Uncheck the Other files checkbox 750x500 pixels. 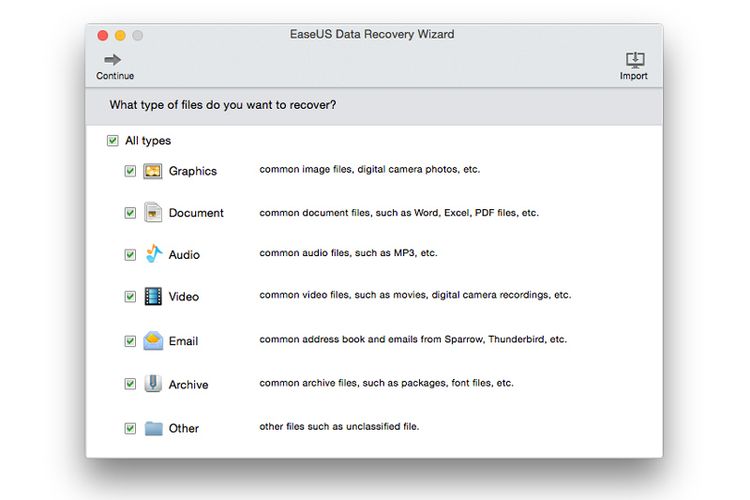pyautogui.click(x=130, y=428)
